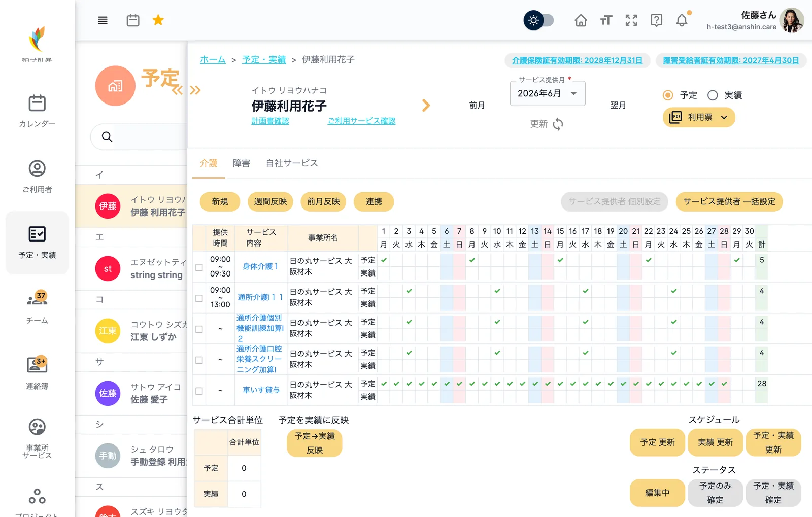Switch to the 障害 tab
The image size is (812, 517).
[x=242, y=163]
